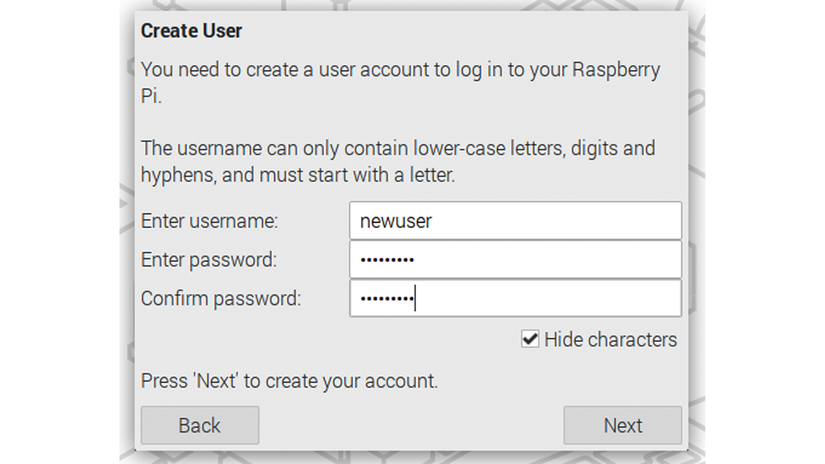
Task: Select the Enter password field
Action: coord(515,259)
